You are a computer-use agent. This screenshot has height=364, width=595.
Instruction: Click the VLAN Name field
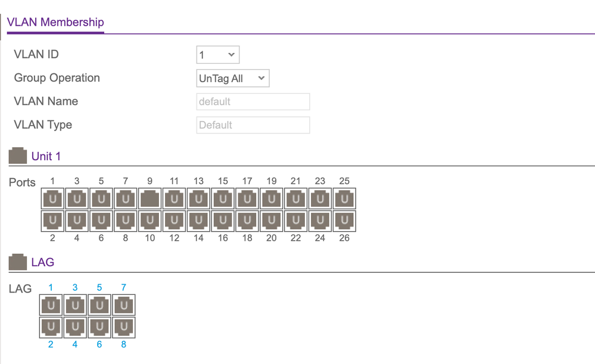253,102
